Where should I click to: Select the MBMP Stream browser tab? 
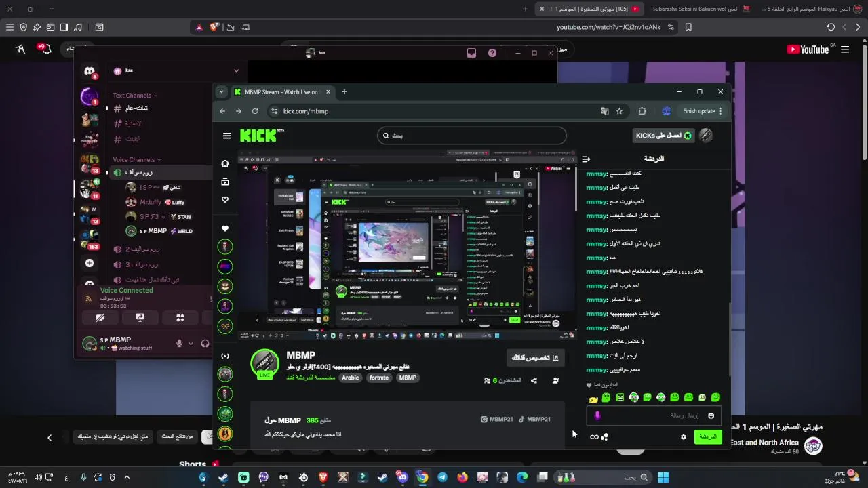point(283,91)
